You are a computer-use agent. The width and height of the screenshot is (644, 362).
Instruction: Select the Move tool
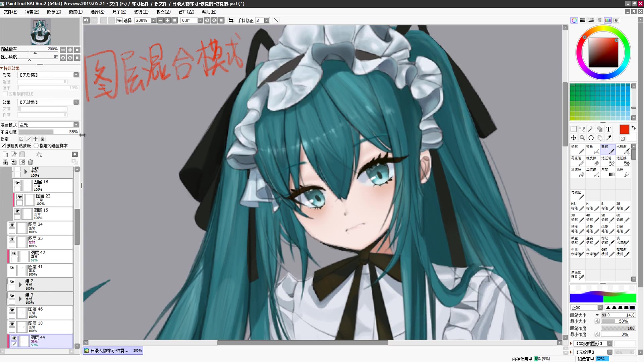[x=574, y=138]
